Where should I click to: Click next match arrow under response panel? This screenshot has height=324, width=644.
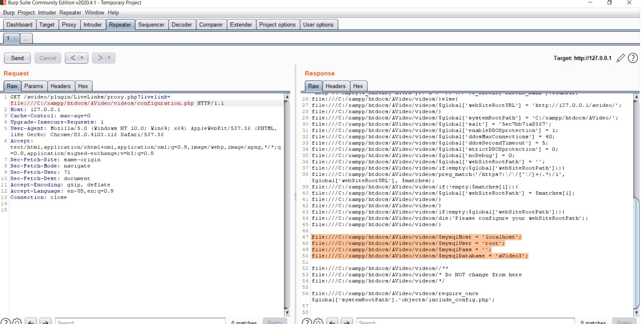point(347,322)
